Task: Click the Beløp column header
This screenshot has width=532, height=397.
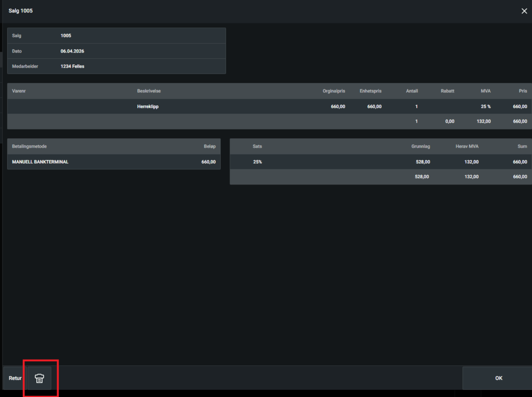Action: click(x=208, y=147)
